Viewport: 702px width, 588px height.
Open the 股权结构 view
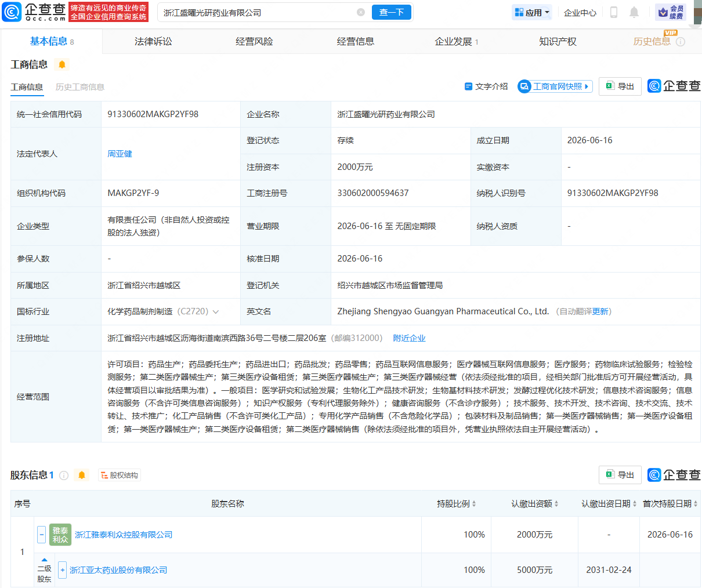point(120,475)
